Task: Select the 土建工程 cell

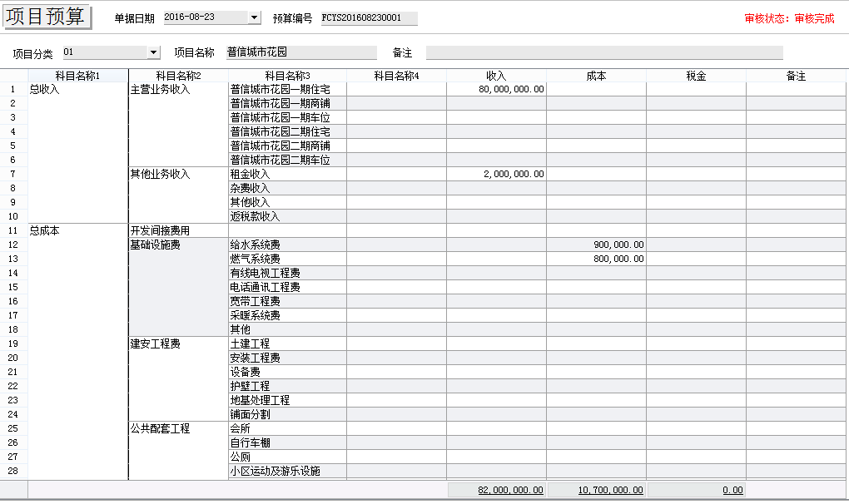Action: [287, 343]
